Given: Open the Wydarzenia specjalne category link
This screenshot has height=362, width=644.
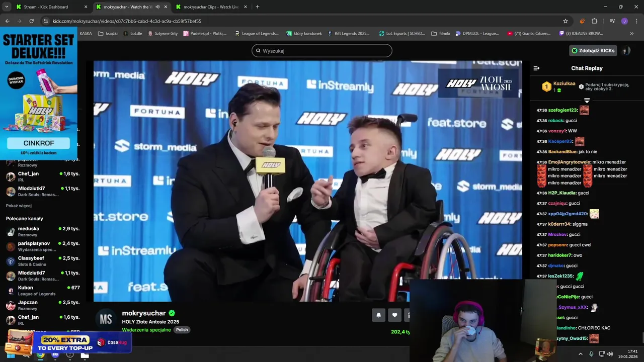Looking at the screenshot, I should point(146,330).
